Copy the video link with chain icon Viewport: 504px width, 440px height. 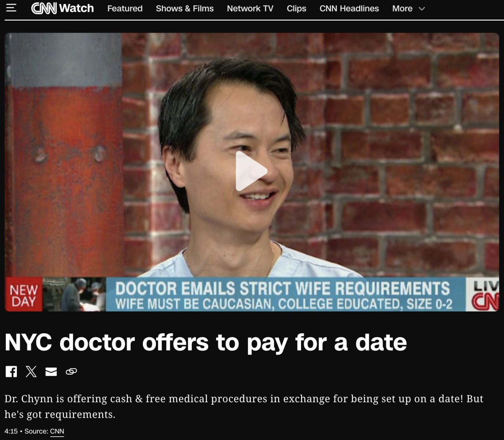pyautogui.click(x=71, y=372)
